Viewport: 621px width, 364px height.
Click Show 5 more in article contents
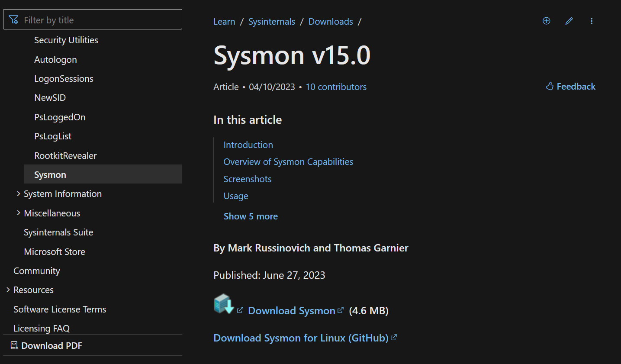(251, 216)
